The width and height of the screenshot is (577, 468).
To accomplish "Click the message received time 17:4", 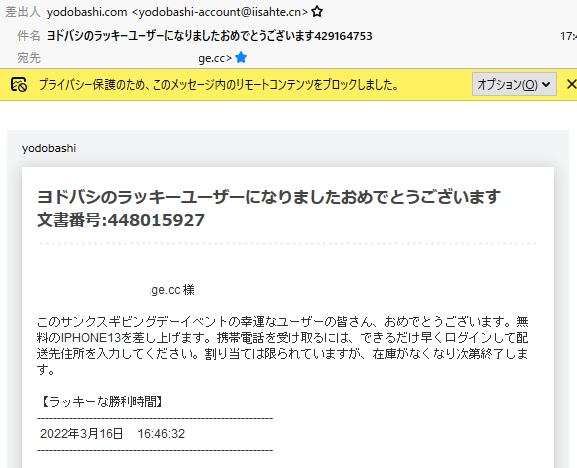I will click(568, 36).
